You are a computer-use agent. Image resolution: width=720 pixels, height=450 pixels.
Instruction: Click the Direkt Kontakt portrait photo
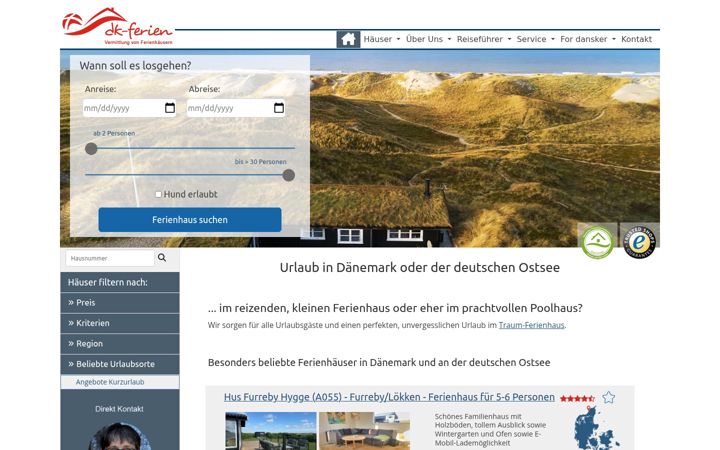click(x=120, y=436)
